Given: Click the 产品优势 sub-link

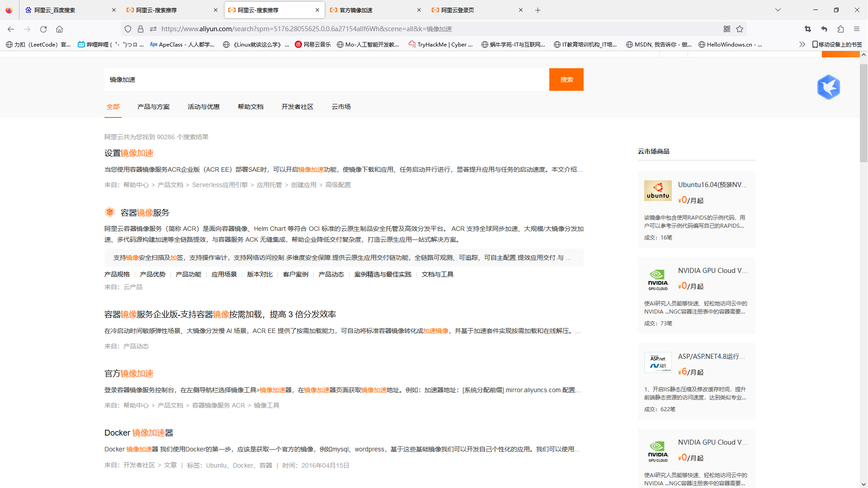Looking at the screenshot, I should coord(153,274).
